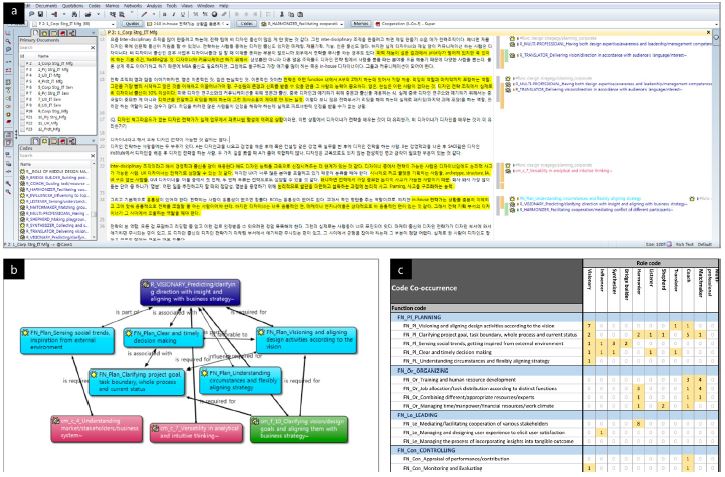Open the Memos menu in menu bar
This screenshot has width=725, height=477.
pos(112,6)
